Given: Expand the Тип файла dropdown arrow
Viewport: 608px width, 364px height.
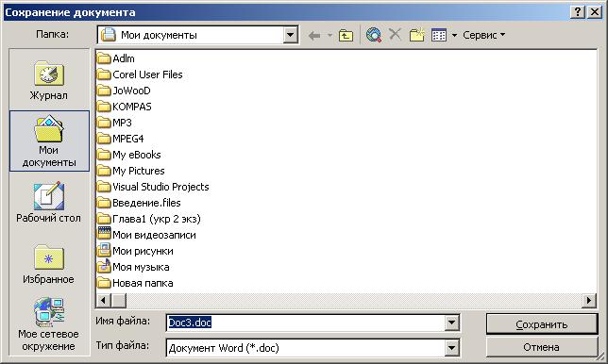Looking at the screenshot, I should pos(451,348).
